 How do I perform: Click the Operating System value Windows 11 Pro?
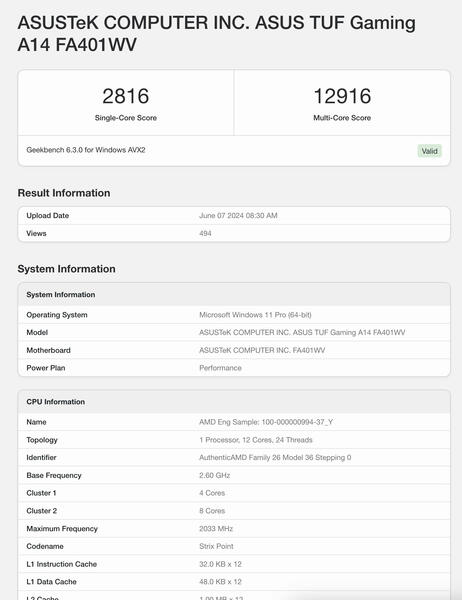point(255,315)
